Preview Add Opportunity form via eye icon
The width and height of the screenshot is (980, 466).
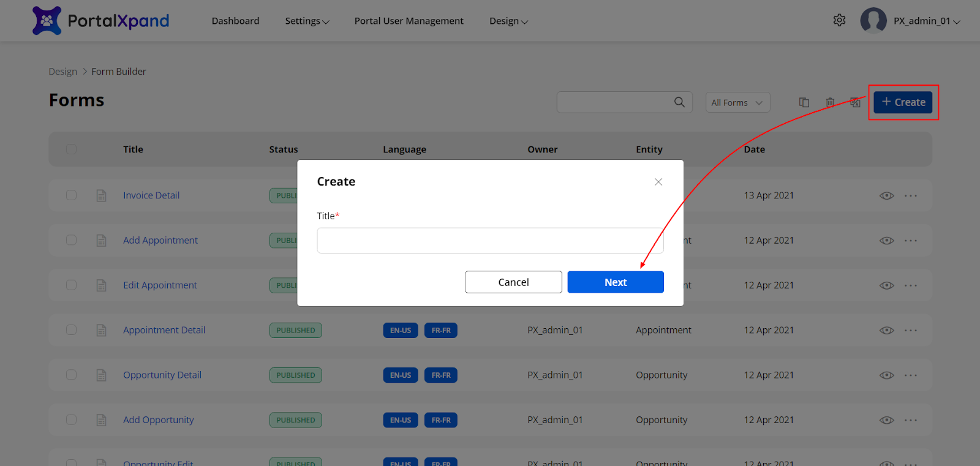pos(886,420)
